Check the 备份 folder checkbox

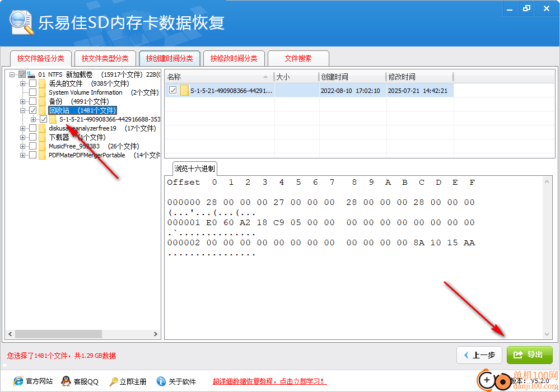[x=32, y=101]
